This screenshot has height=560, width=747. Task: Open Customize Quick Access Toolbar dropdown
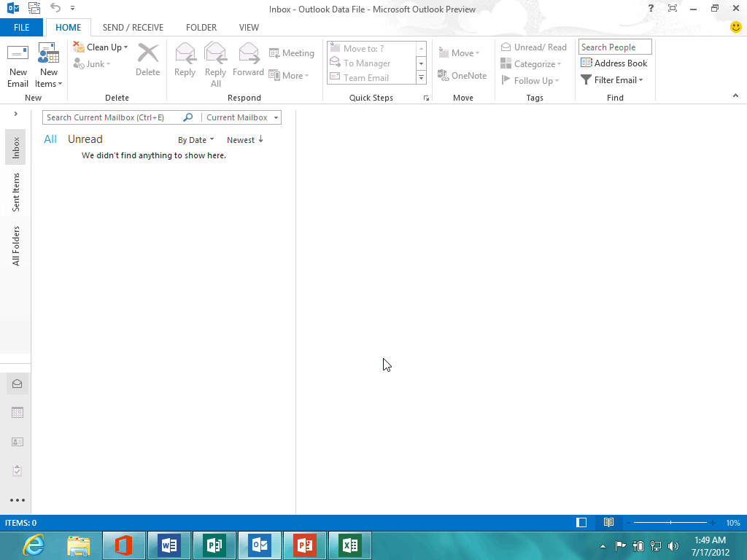[x=72, y=8]
